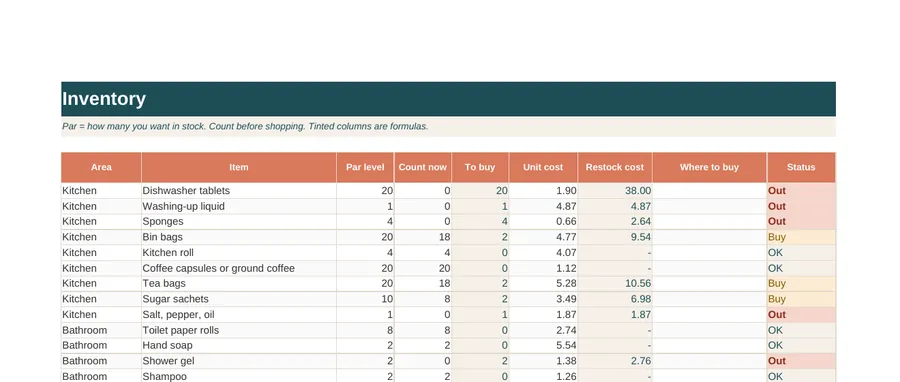Click the Shower gel item cell
900x382 pixels.
239,361
